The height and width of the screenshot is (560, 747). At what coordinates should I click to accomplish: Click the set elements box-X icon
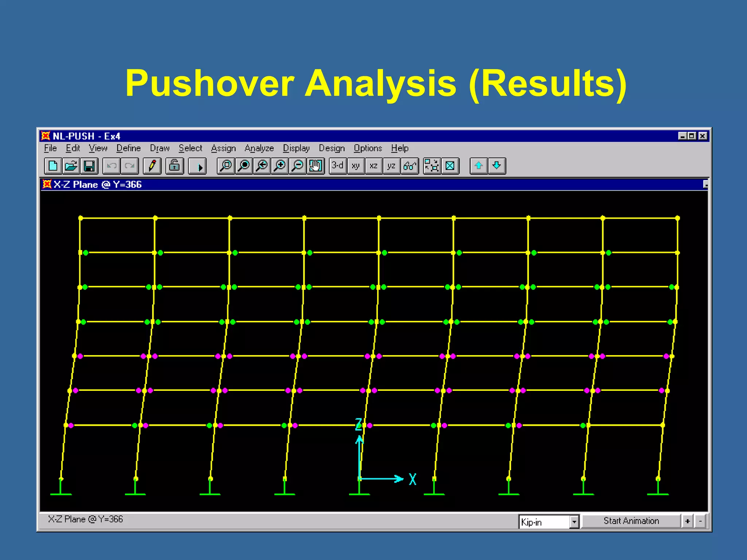click(x=450, y=166)
